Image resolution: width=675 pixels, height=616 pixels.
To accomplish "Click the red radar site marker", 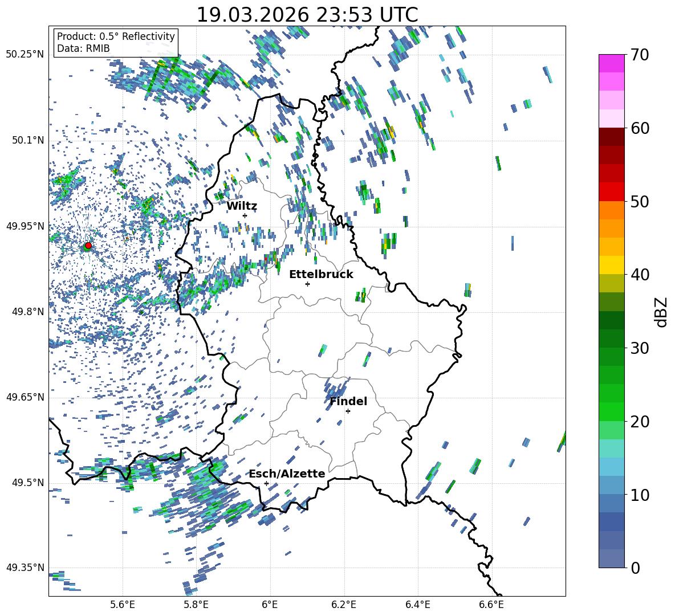I will [x=88, y=246].
